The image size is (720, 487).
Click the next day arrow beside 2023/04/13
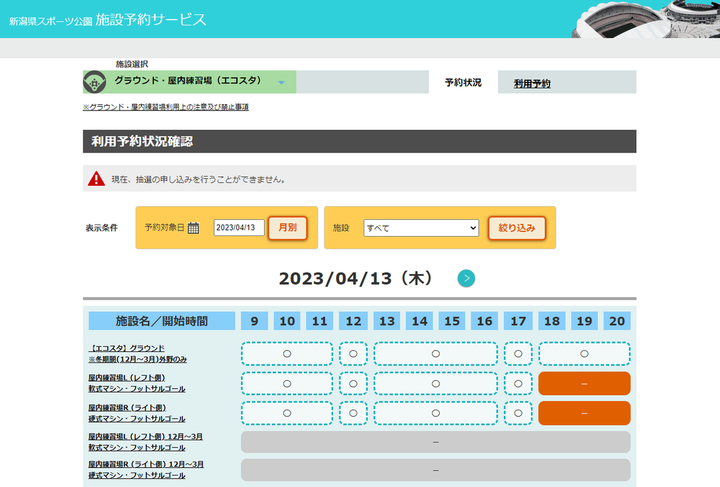[x=466, y=278]
